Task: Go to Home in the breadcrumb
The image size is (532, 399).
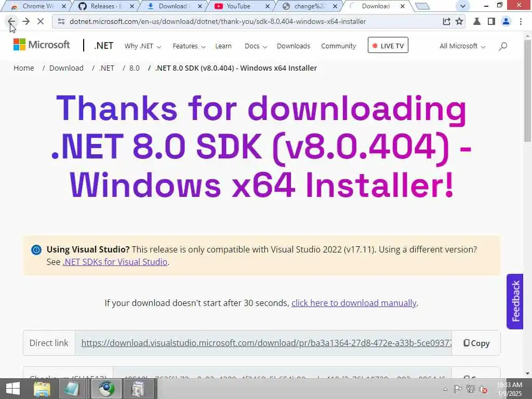Action: pyautogui.click(x=24, y=68)
